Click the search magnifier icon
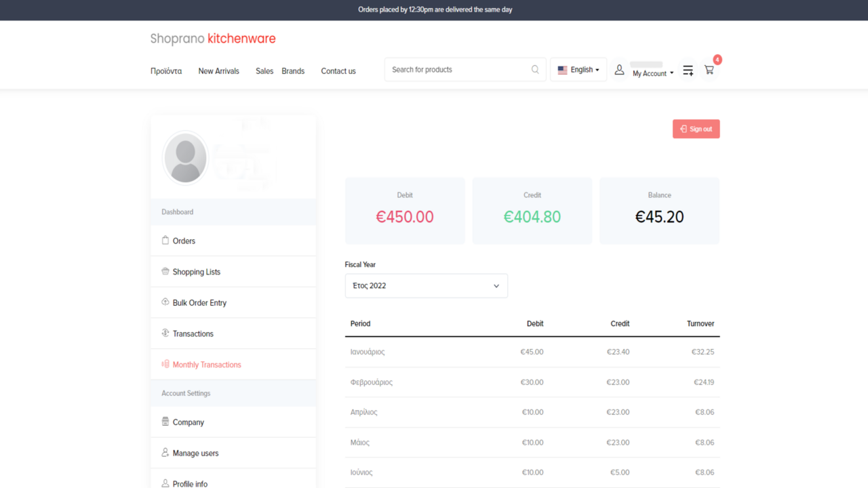 point(535,69)
